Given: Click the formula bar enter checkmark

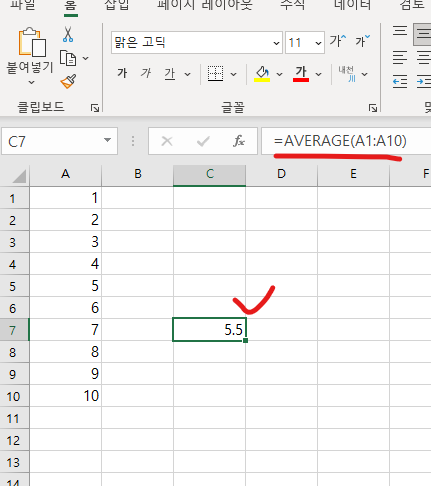Looking at the screenshot, I should point(203,141).
